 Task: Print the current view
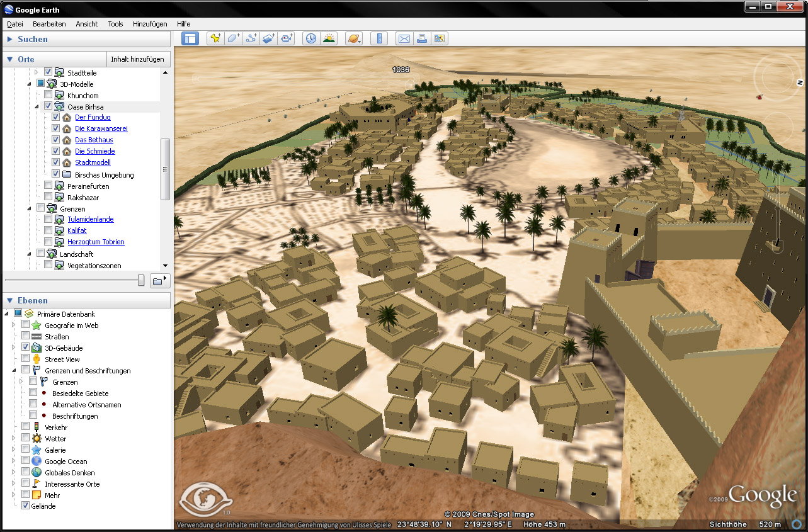[422, 38]
